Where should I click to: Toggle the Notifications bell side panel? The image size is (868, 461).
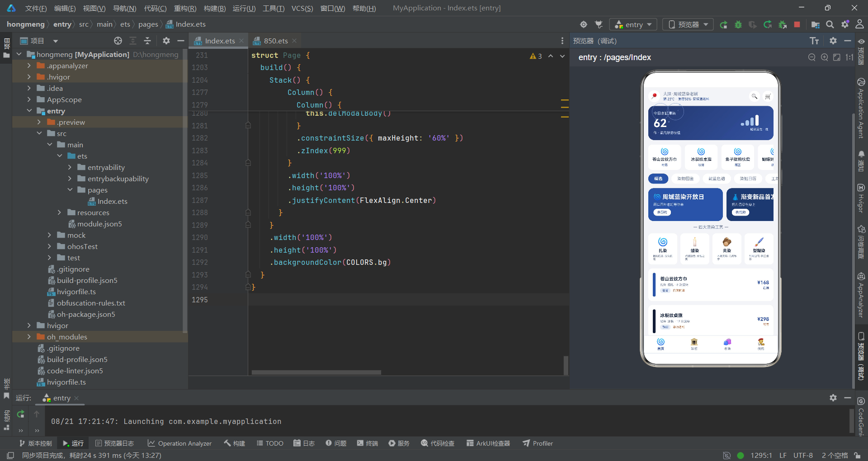point(861,161)
